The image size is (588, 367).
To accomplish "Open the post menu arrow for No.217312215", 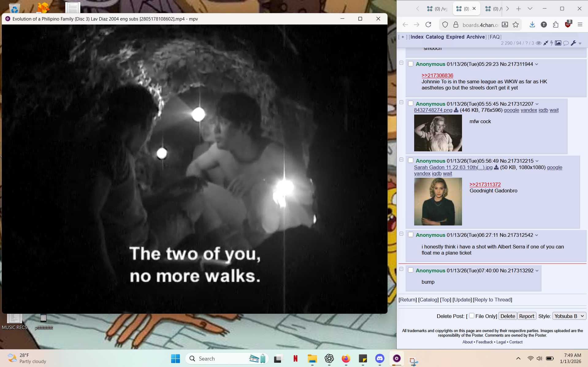I will 537,161.
